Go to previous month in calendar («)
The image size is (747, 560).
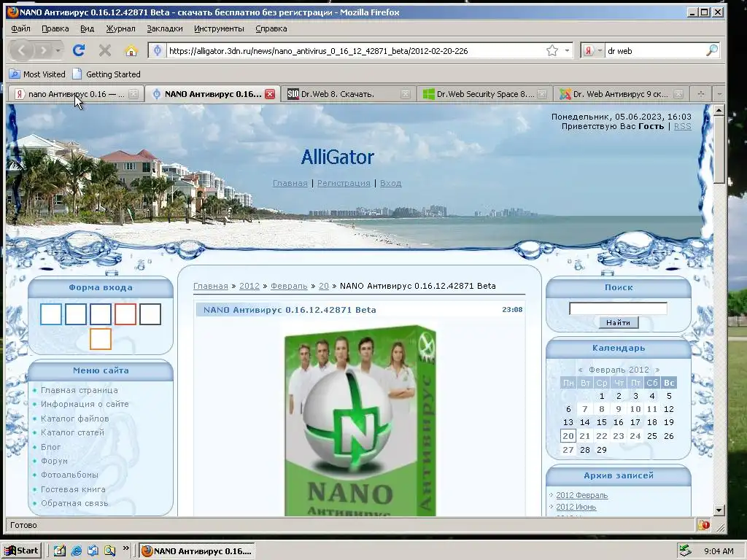click(x=580, y=370)
